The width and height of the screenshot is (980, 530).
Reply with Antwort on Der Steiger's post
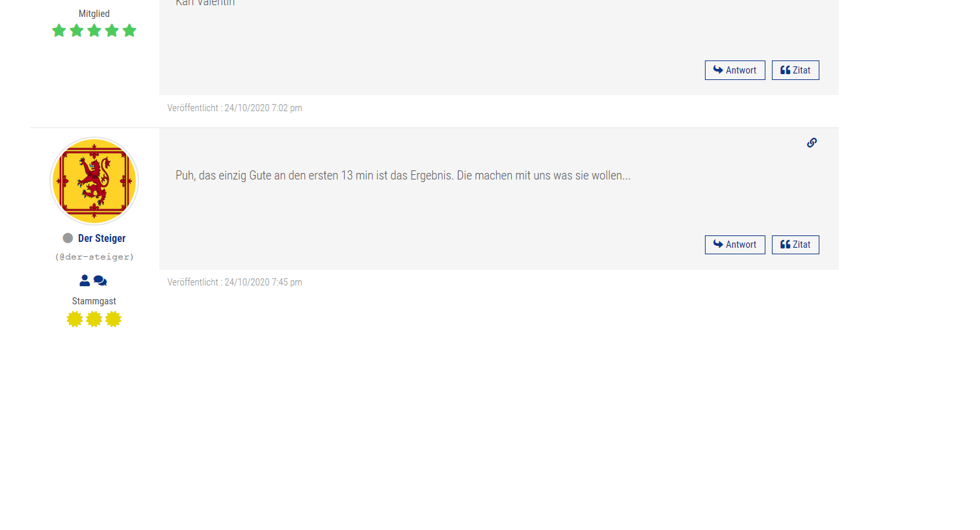(x=735, y=245)
